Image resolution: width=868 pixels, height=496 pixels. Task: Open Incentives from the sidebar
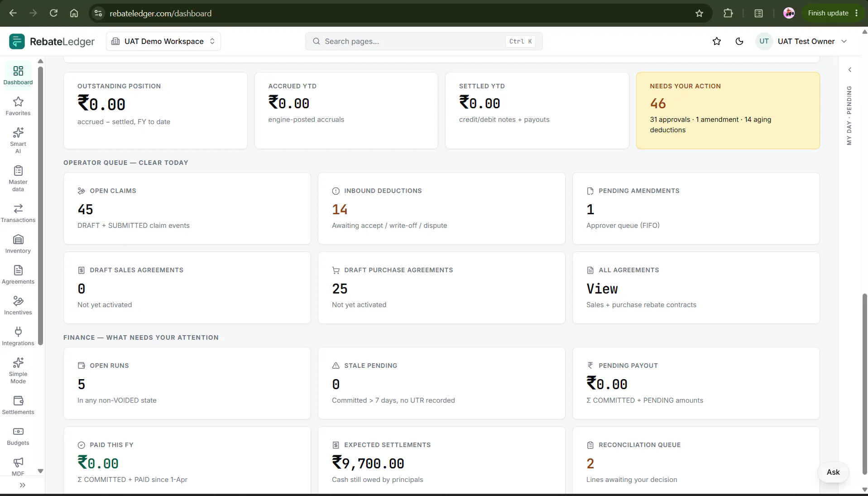pos(18,305)
